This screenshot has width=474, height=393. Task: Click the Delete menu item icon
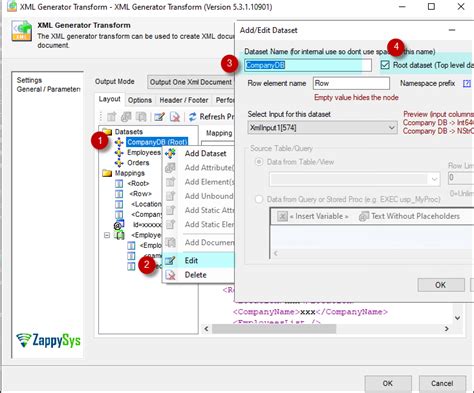pyautogui.click(x=170, y=275)
